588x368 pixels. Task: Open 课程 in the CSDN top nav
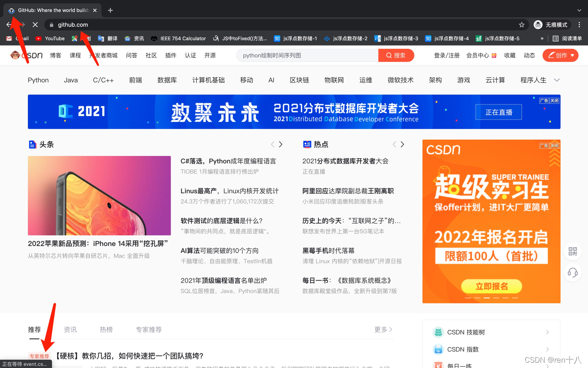click(x=75, y=55)
